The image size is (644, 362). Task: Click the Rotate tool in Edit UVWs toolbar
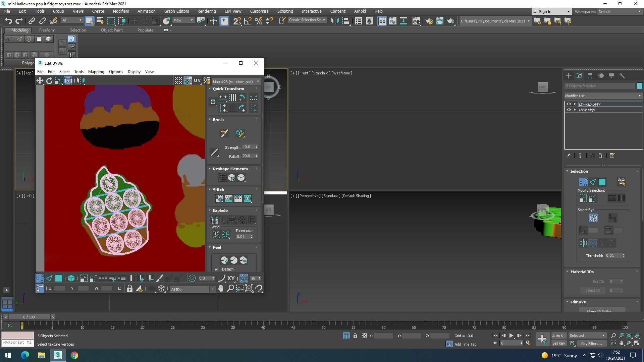49,81
